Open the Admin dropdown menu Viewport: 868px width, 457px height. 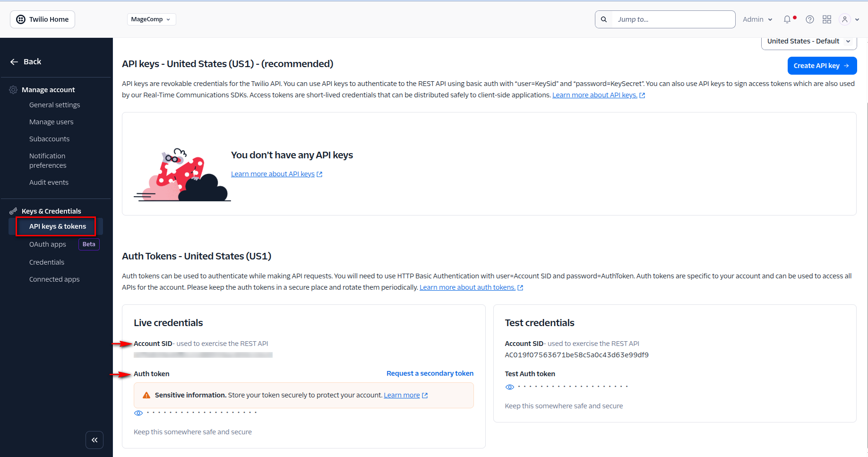757,19
